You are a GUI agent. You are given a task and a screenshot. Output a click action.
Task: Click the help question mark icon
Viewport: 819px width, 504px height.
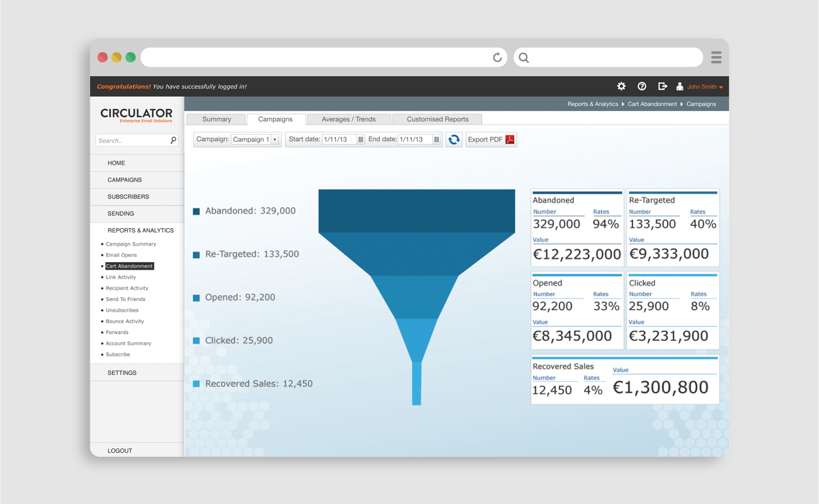(642, 86)
